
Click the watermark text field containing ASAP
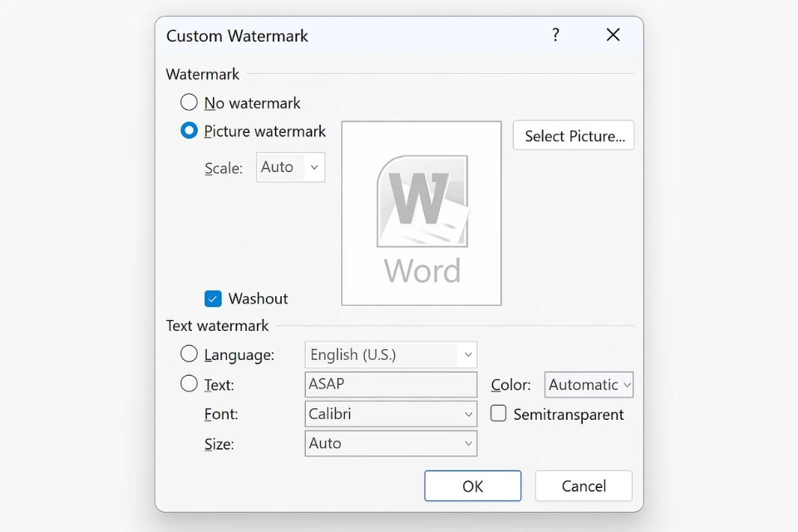[391, 385]
